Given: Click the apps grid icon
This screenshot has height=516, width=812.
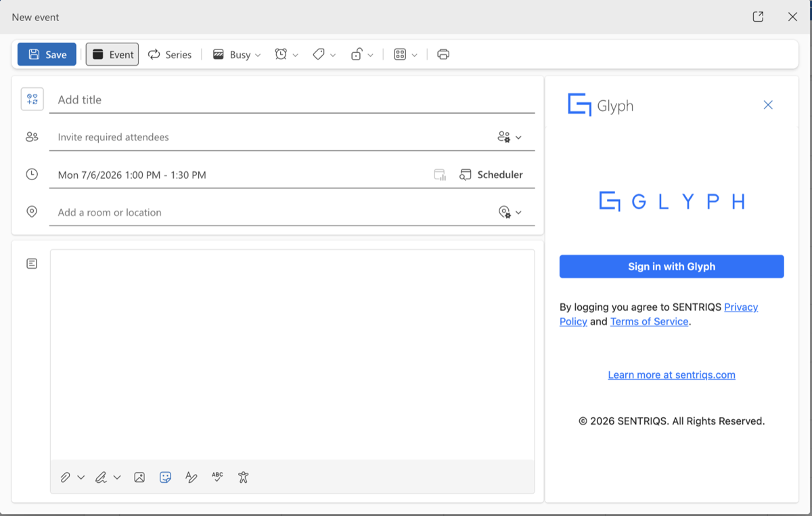Looking at the screenshot, I should coord(400,54).
